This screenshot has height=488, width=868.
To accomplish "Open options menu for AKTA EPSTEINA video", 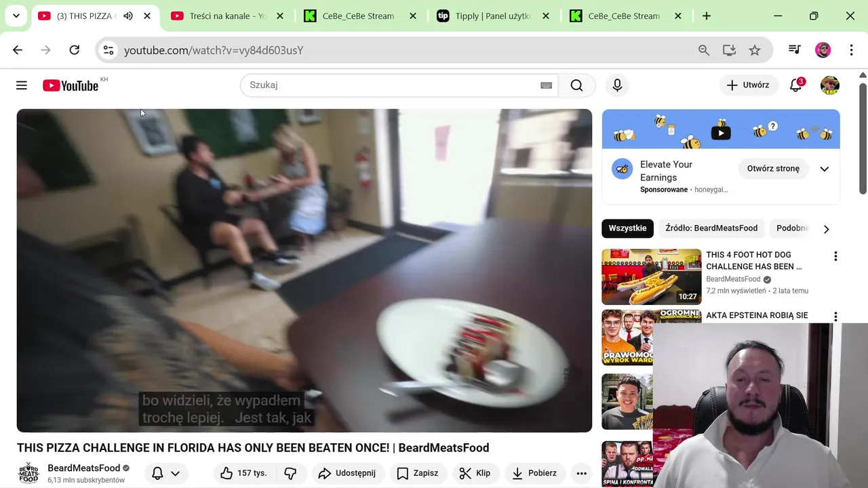I will 835,317.
